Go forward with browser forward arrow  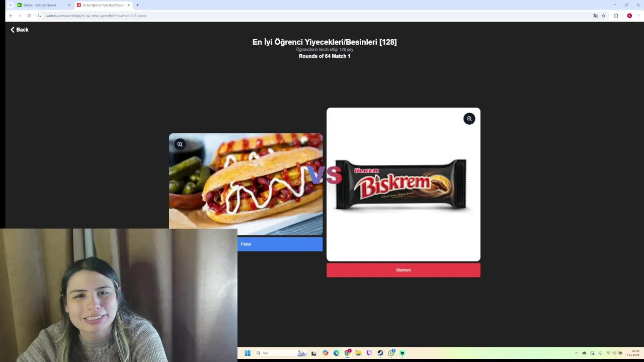click(20, 16)
